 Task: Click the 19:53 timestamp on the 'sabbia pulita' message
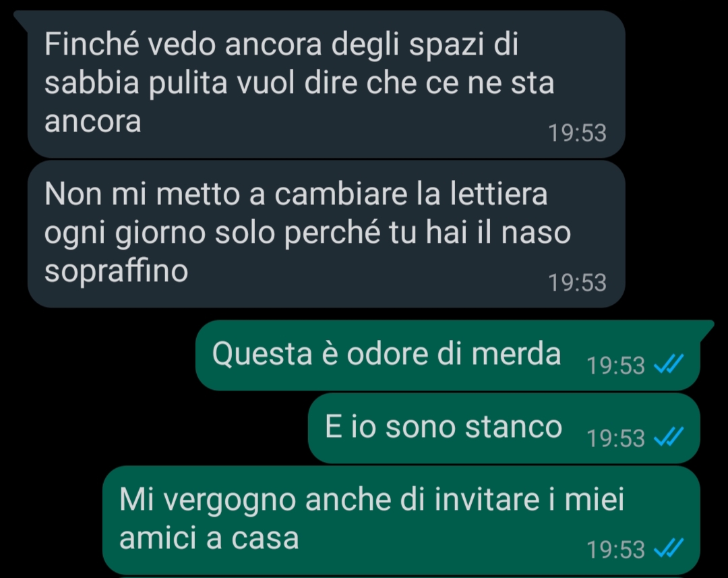click(x=577, y=133)
